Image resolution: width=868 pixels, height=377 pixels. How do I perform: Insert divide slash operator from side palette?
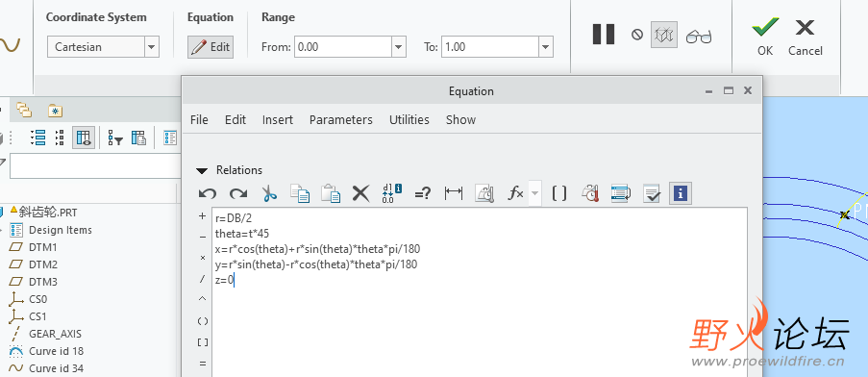[x=202, y=279]
